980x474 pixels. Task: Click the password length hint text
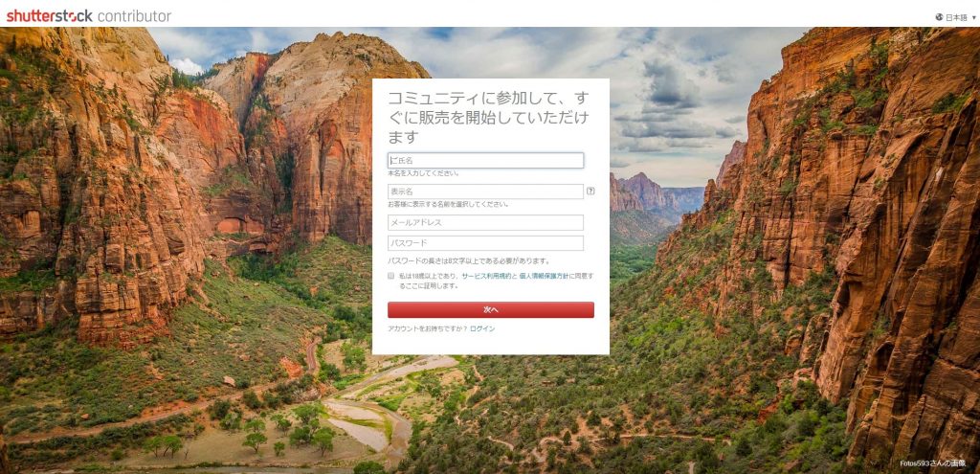pos(469,260)
